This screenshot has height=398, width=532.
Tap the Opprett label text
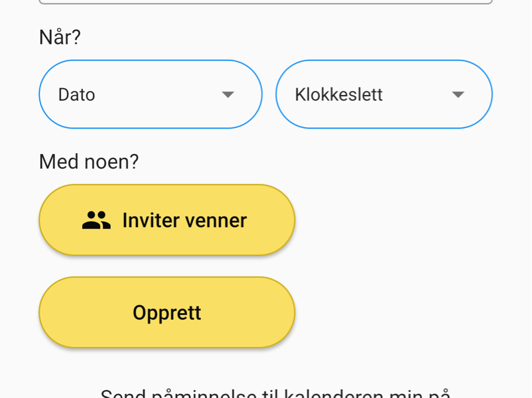[x=167, y=312]
